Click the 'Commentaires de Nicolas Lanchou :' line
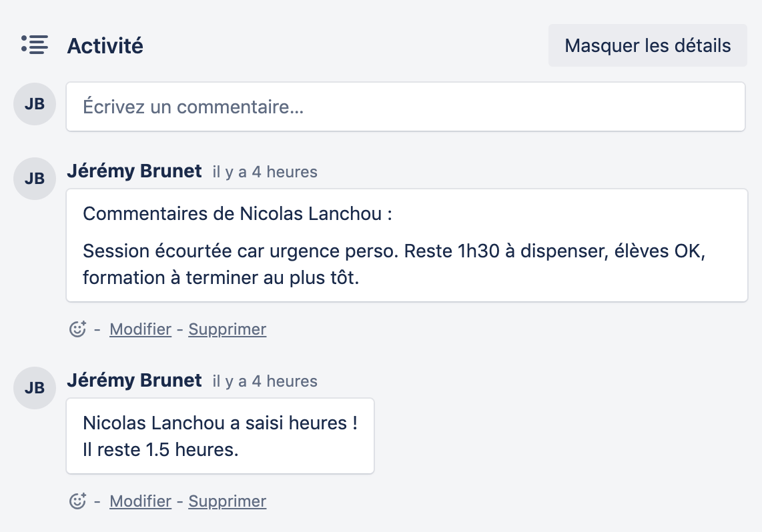This screenshot has width=762, height=532. pos(237,214)
